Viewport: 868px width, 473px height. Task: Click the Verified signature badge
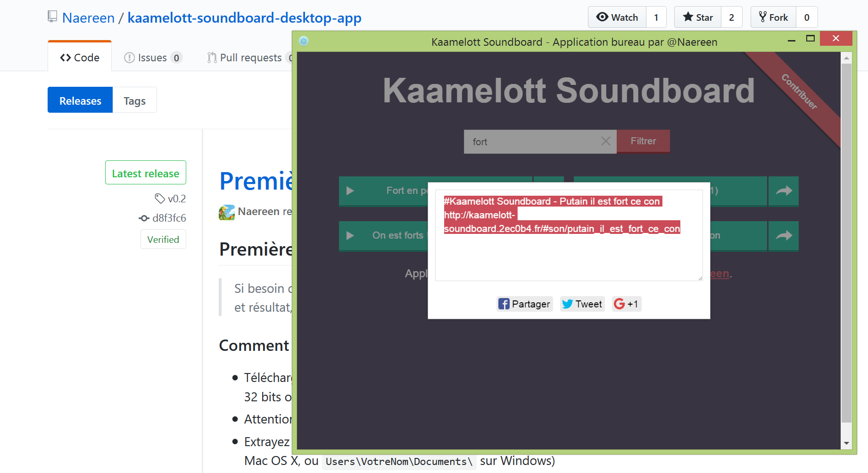(x=163, y=239)
